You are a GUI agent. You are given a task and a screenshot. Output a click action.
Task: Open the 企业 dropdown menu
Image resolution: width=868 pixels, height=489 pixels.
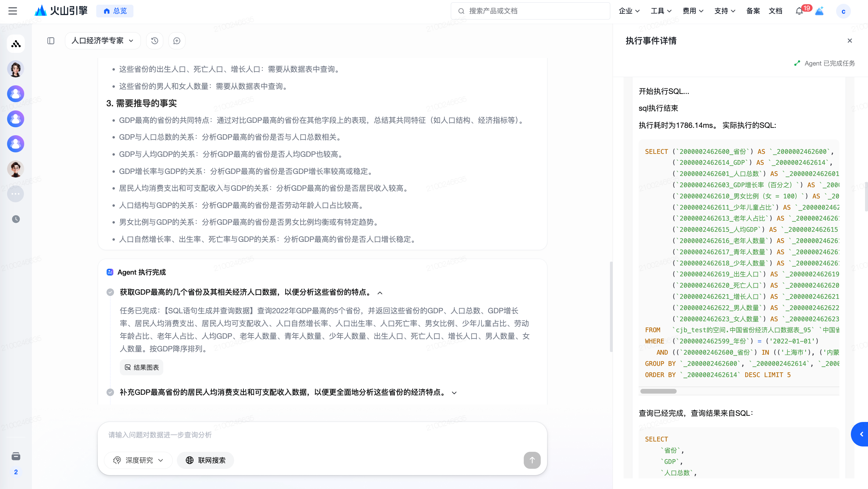(629, 11)
